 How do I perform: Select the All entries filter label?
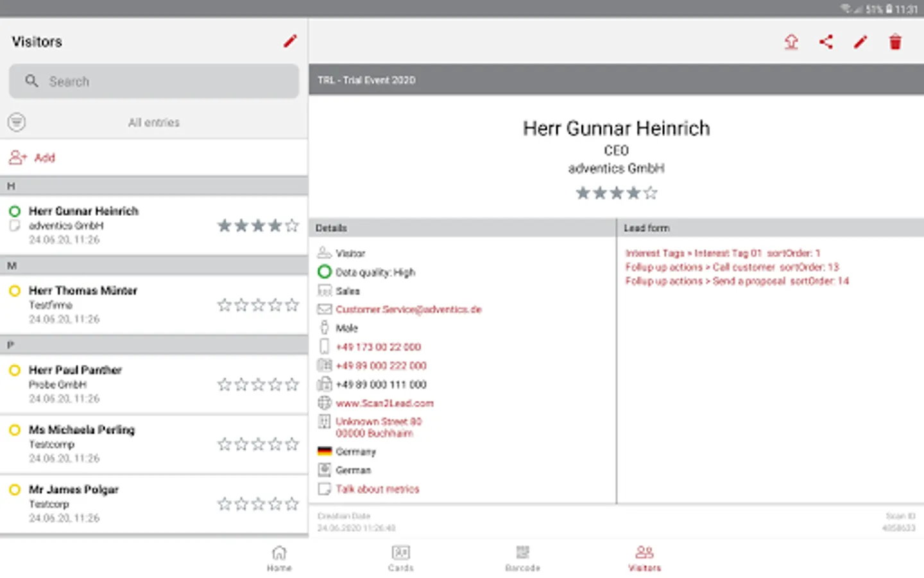[x=154, y=123]
